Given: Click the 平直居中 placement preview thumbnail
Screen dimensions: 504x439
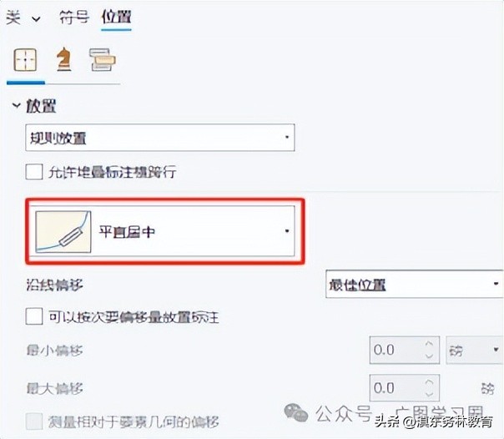Looking at the screenshot, I should 63,232.
